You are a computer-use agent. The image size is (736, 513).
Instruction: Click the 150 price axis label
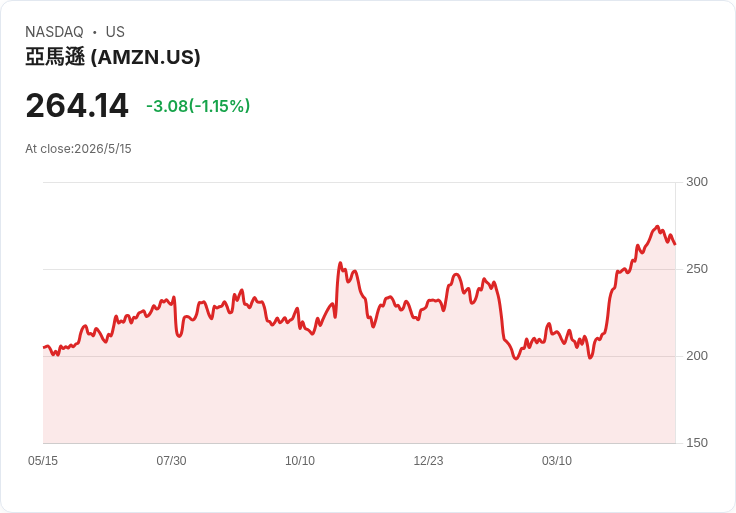pos(697,443)
